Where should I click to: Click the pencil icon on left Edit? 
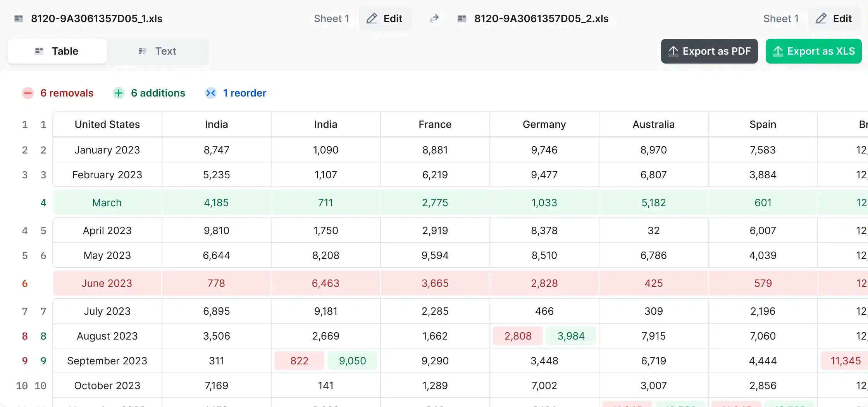(372, 19)
